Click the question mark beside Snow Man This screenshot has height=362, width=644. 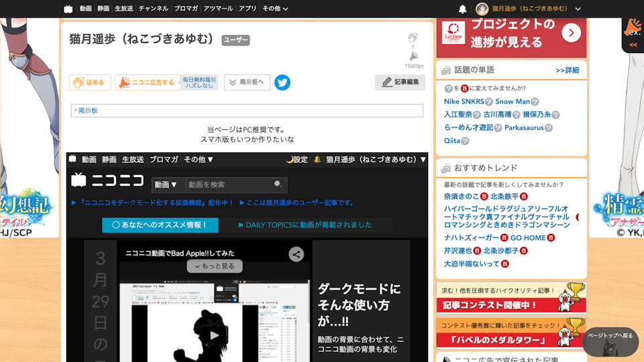[x=535, y=102]
